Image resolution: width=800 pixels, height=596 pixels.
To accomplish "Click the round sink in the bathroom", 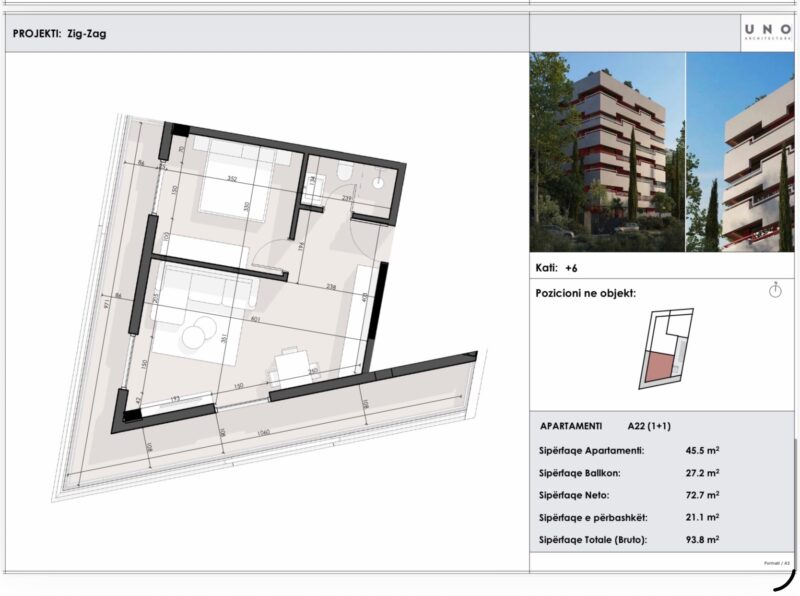I will pos(378,183).
